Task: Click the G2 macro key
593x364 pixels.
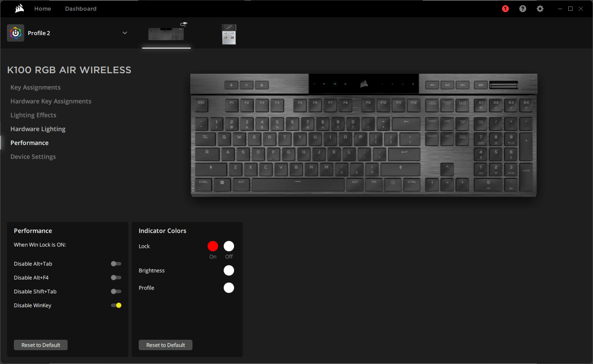Action: click(496, 105)
